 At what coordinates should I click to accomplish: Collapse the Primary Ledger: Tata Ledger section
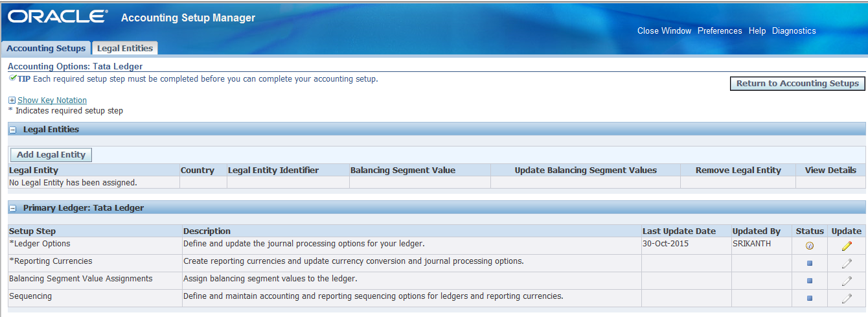[x=13, y=208]
